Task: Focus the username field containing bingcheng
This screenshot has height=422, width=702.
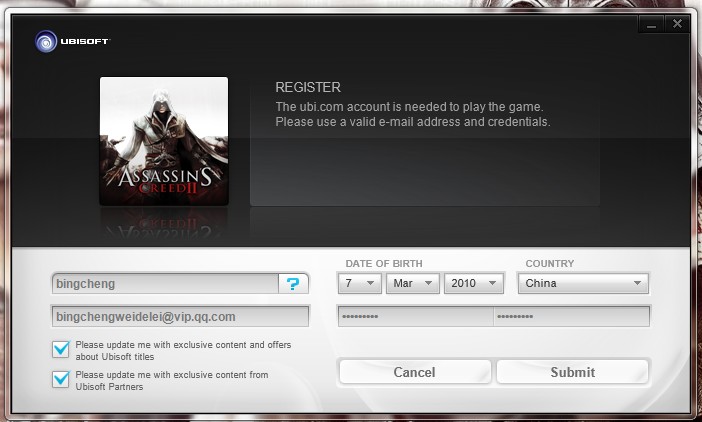Action: (x=165, y=284)
